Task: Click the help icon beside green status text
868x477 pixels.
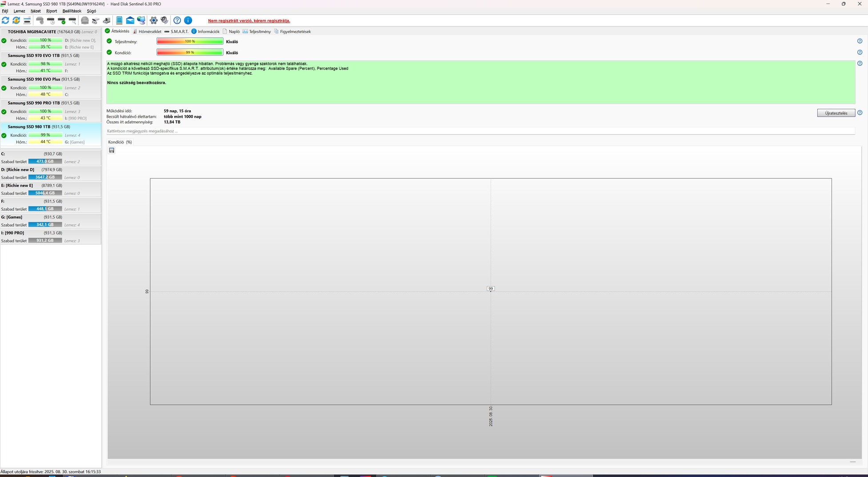Action: click(860, 63)
